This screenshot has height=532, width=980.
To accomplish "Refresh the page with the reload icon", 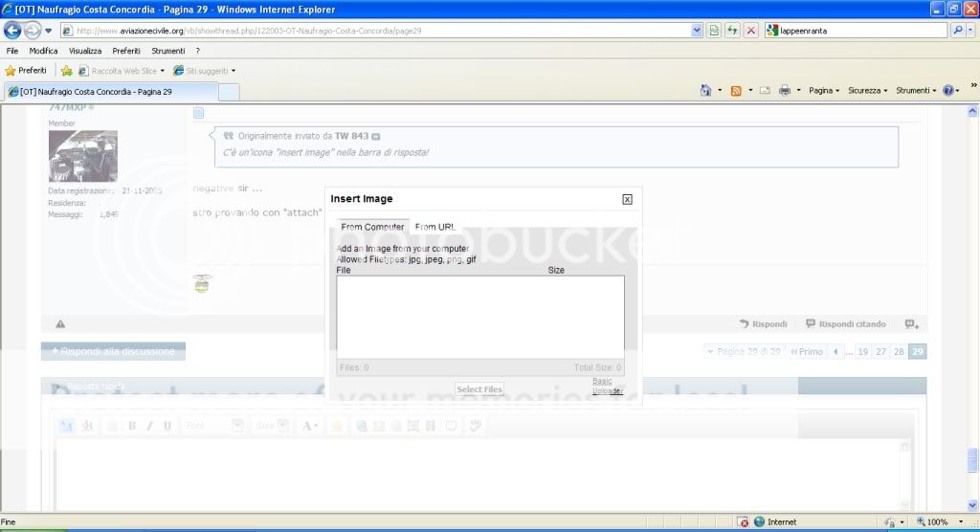I will 732,31.
